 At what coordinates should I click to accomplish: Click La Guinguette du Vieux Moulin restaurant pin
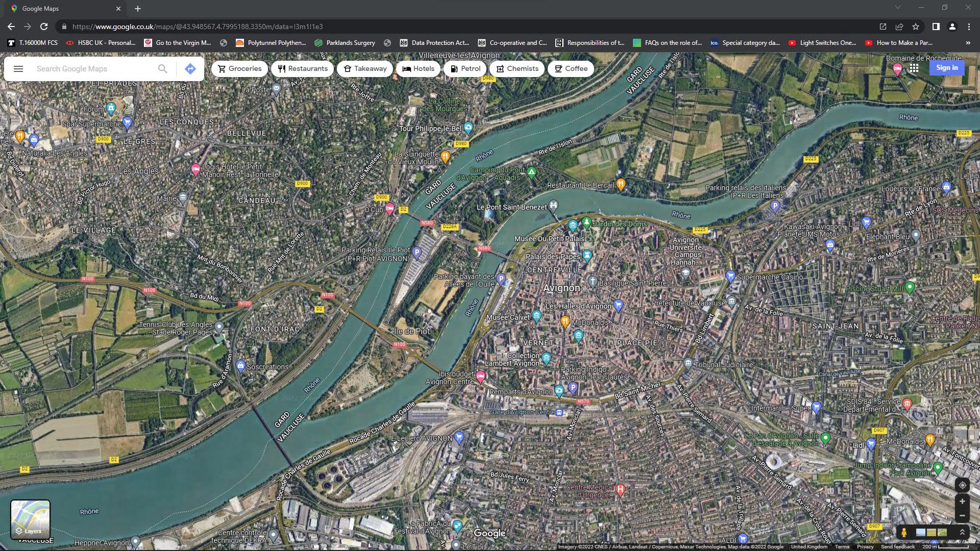445,156
